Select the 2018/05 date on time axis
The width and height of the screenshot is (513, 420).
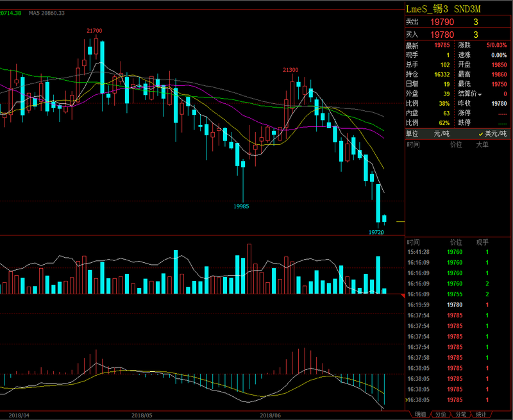(142, 415)
